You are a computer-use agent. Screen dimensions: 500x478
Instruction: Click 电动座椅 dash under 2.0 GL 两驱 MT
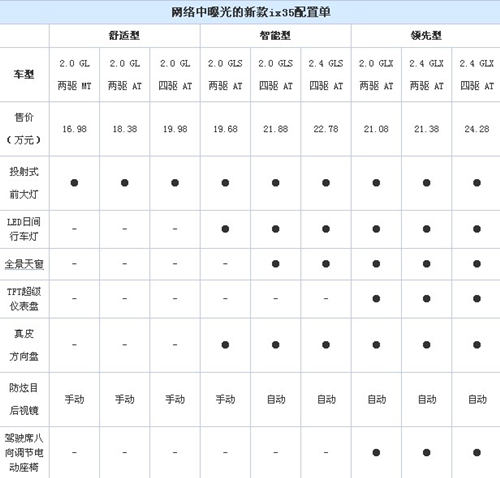(74, 453)
